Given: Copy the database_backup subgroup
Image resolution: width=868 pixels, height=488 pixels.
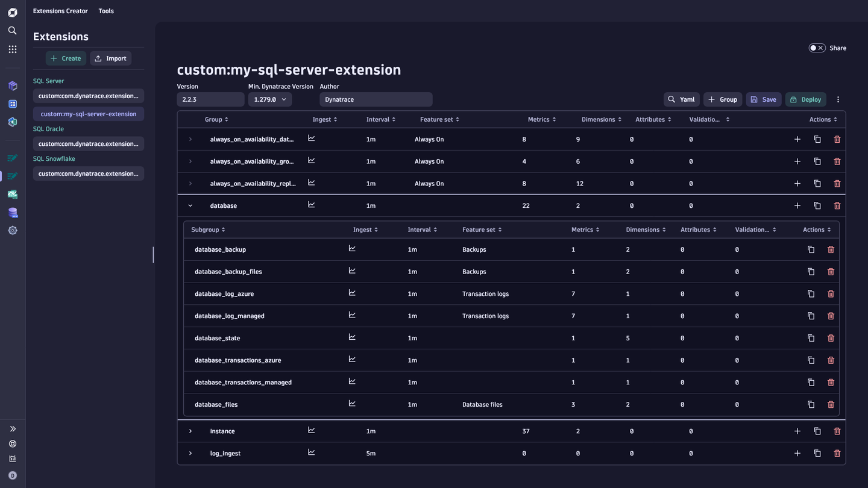Looking at the screenshot, I should tap(811, 249).
